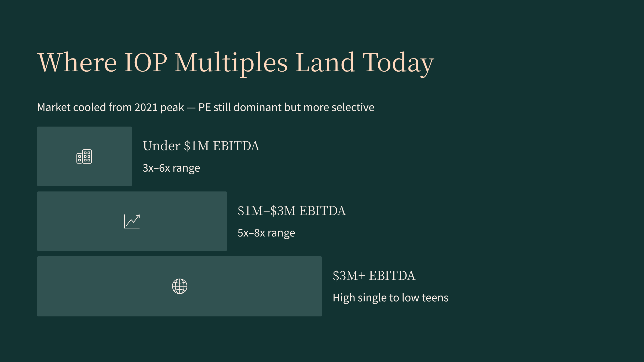This screenshot has height=362, width=644.
Task: Click the "High single to low teens" text
Action: click(x=390, y=298)
